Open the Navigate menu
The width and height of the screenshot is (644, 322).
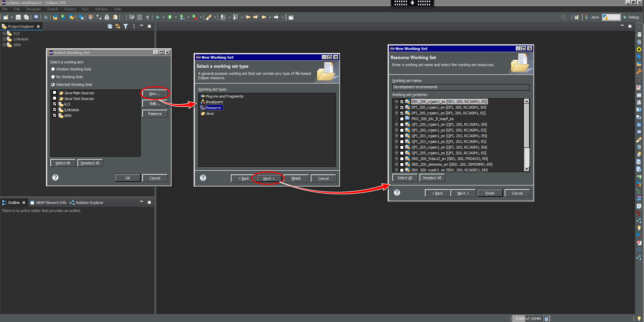pos(33,9)
